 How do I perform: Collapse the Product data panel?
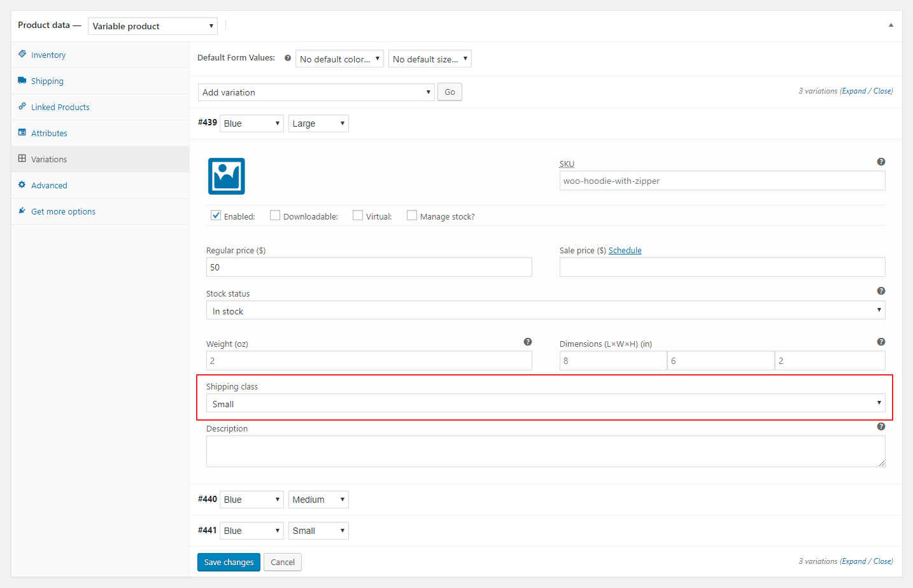tap(891, 25)
